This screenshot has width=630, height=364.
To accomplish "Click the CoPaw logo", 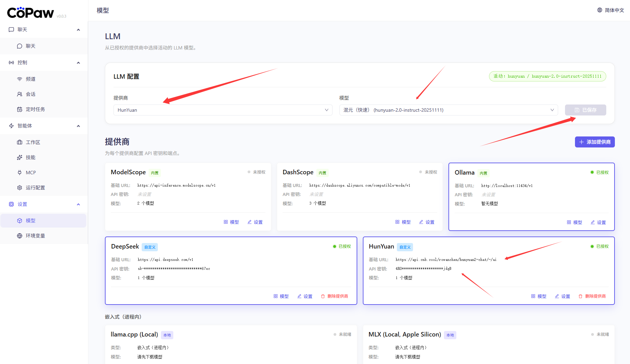I will point(30,13).
